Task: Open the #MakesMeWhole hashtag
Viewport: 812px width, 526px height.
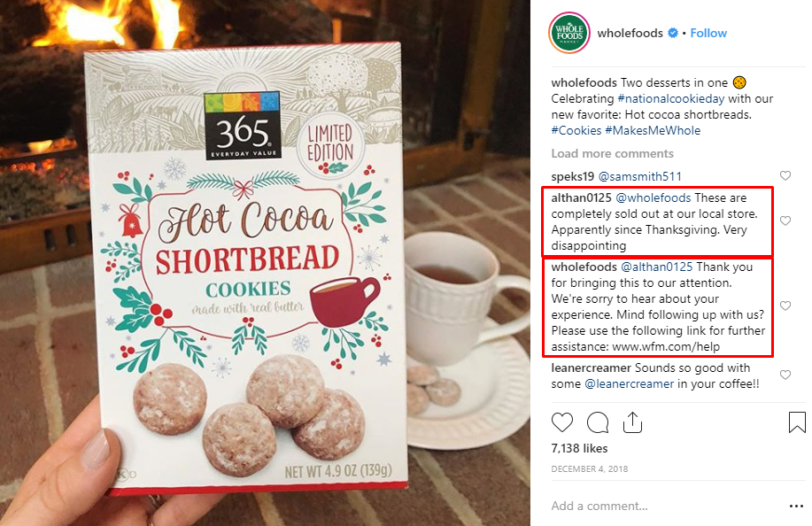Action: pyautogui.click(x=653, y=130)
